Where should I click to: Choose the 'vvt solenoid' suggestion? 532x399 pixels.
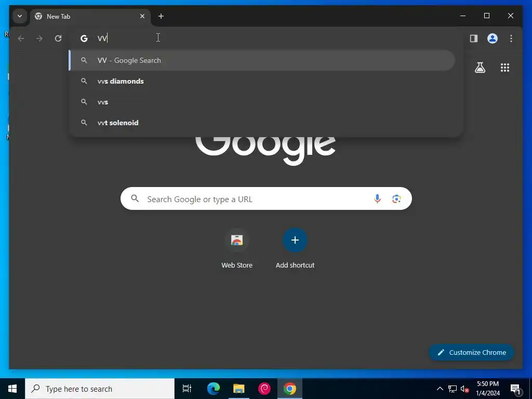(x=262, y=123)
